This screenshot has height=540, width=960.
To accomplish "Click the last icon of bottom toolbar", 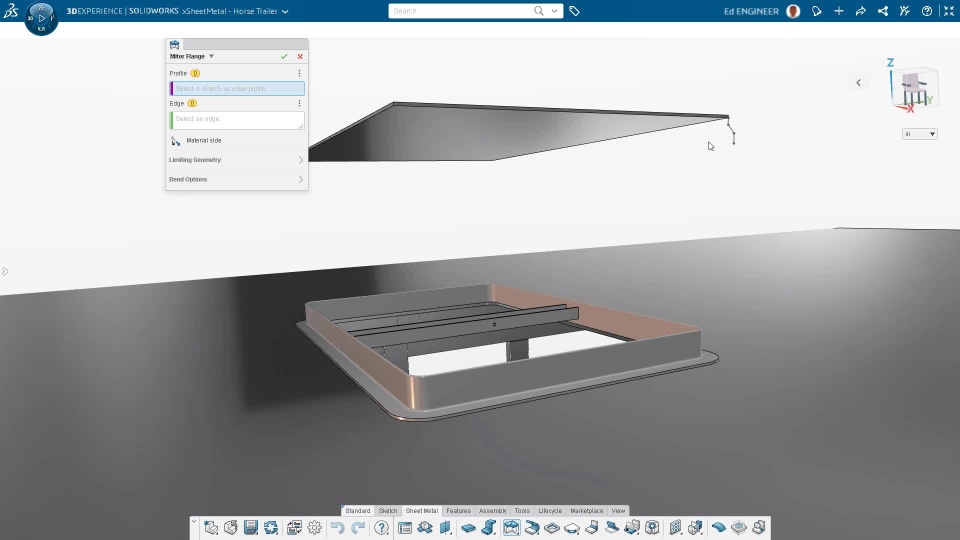I will [x=759, y=528].
